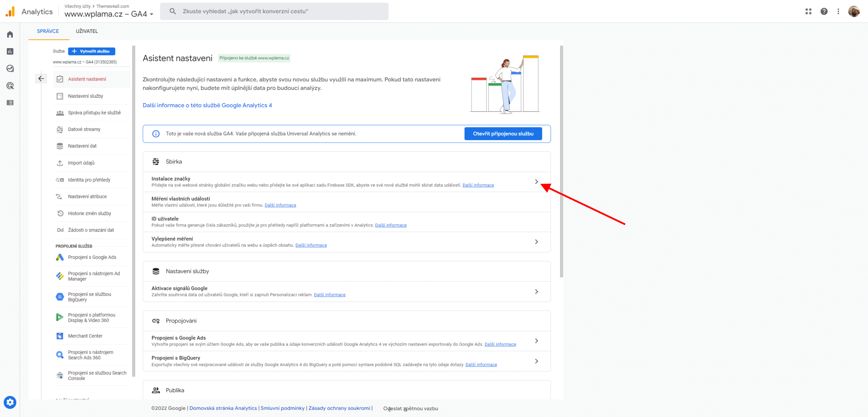This screenshot has width=868, height=417.
Task: Expand the Instalace značky row chevron
Action: (x=536, y=182)
